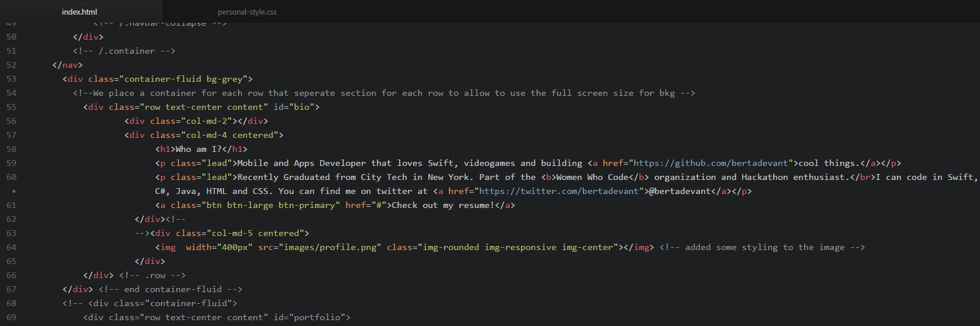Click the "img-rounded img-responsive img-center" class value

[x=518, y=247]
